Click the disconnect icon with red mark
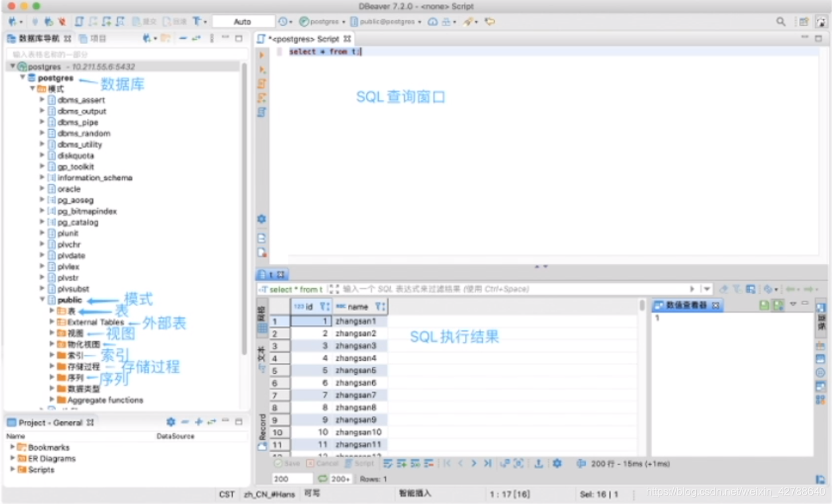 pyautogui.click(x=61, y=22)
